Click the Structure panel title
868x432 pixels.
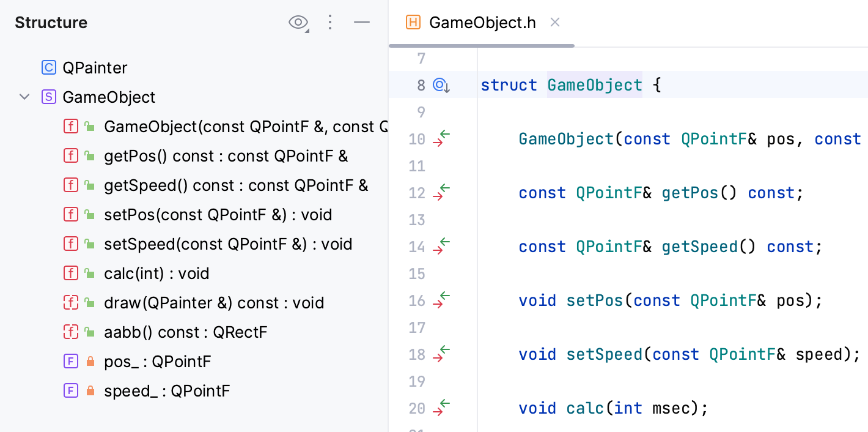(x=51, y=23)
